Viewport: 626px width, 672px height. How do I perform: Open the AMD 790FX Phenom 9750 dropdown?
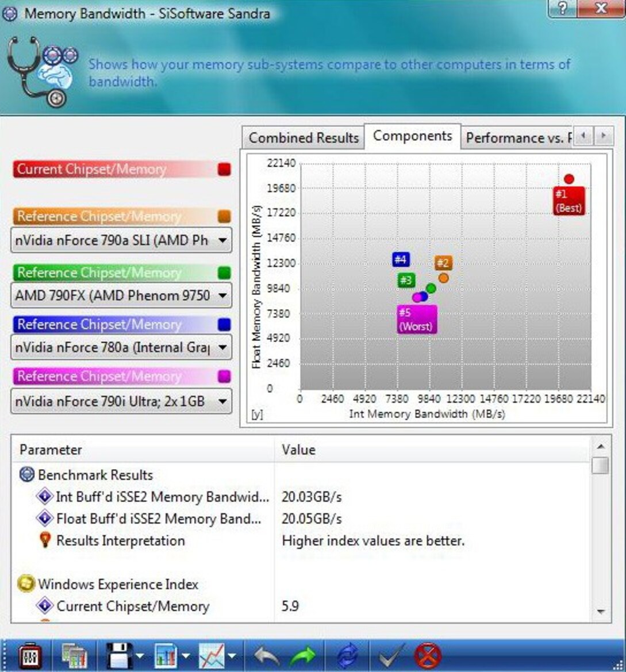click(121, 295)
